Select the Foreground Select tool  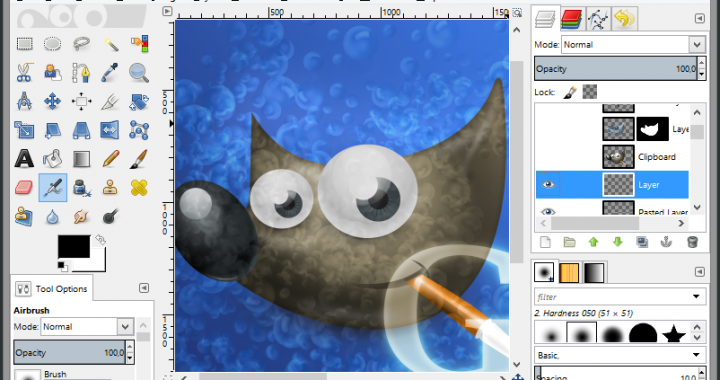52,73
